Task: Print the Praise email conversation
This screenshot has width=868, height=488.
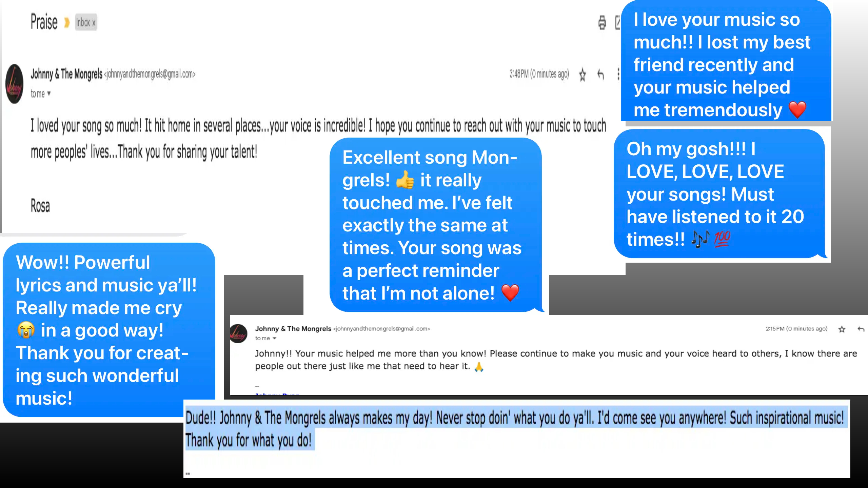Action: click(602, 23)
